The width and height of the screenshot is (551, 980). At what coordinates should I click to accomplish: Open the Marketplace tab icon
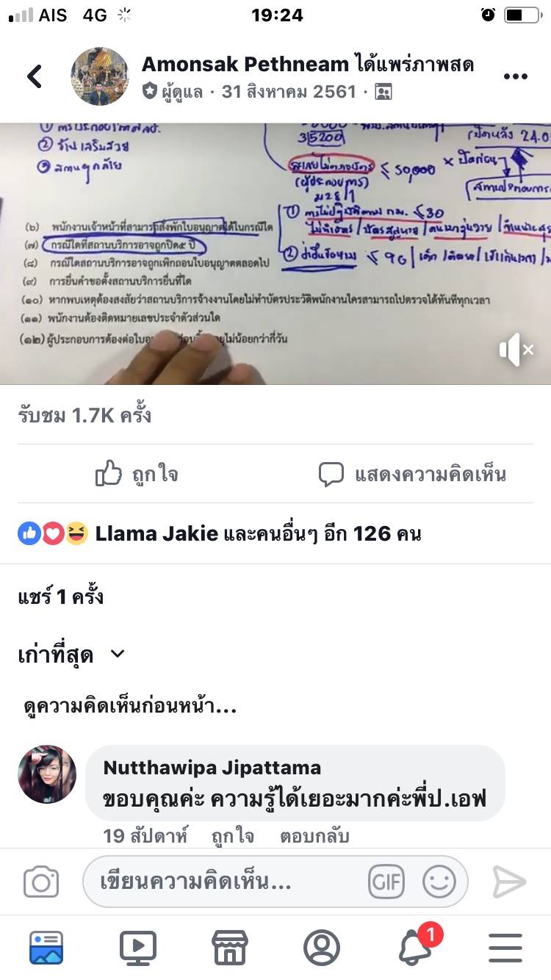230,948
